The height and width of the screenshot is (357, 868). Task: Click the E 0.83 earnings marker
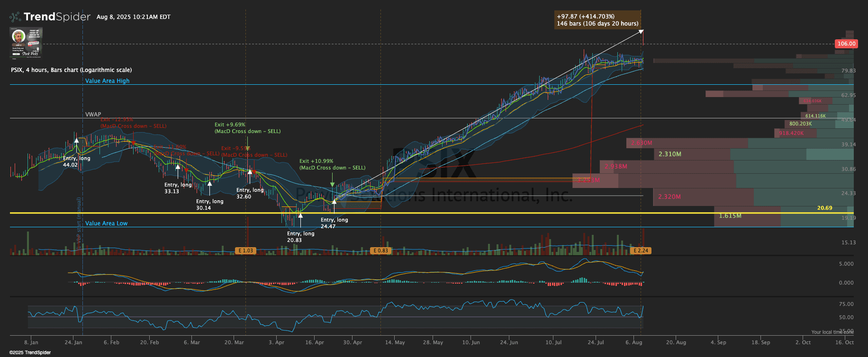pyautogui.click(x=380, y=250)
